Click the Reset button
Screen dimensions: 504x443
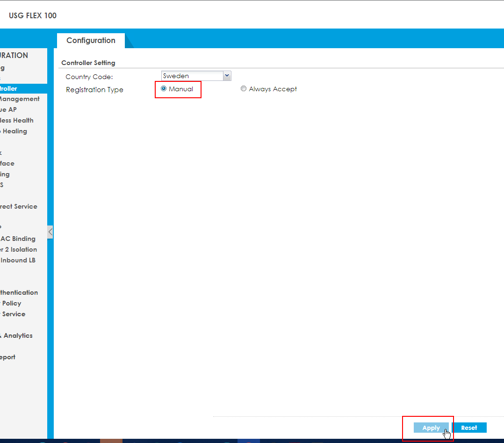(469, 428)
